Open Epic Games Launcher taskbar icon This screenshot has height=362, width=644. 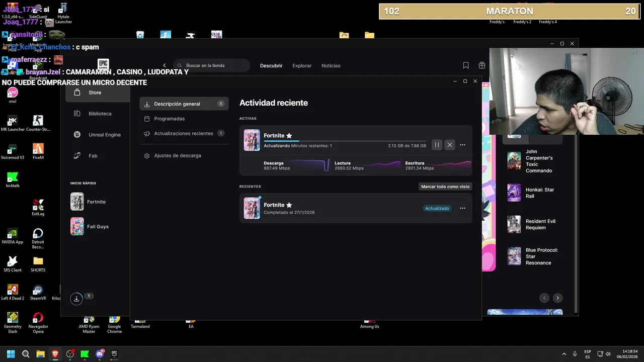coord(114,354)
